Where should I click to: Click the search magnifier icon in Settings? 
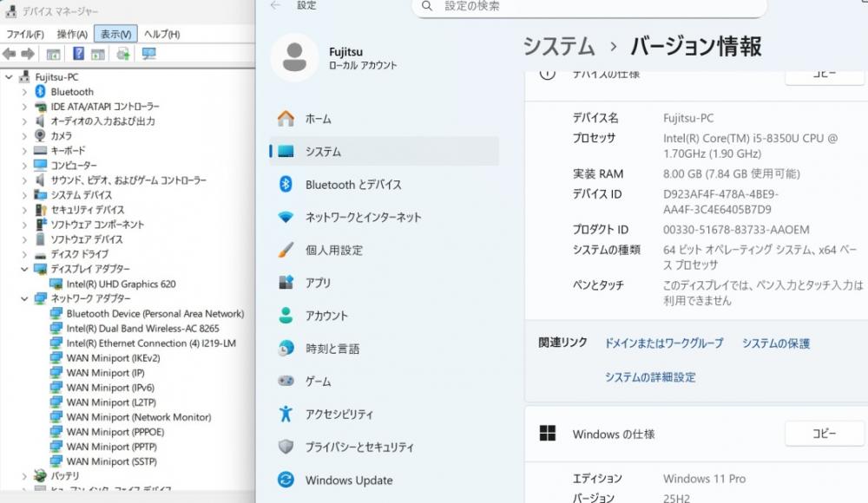coord(427,6)
